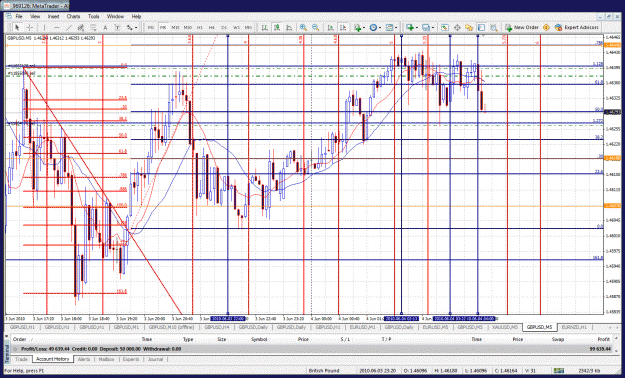Image resolution: width=625 pixels, height=378 pixels.
Task: Switch to bar chart display
Action: pos(264,28)
